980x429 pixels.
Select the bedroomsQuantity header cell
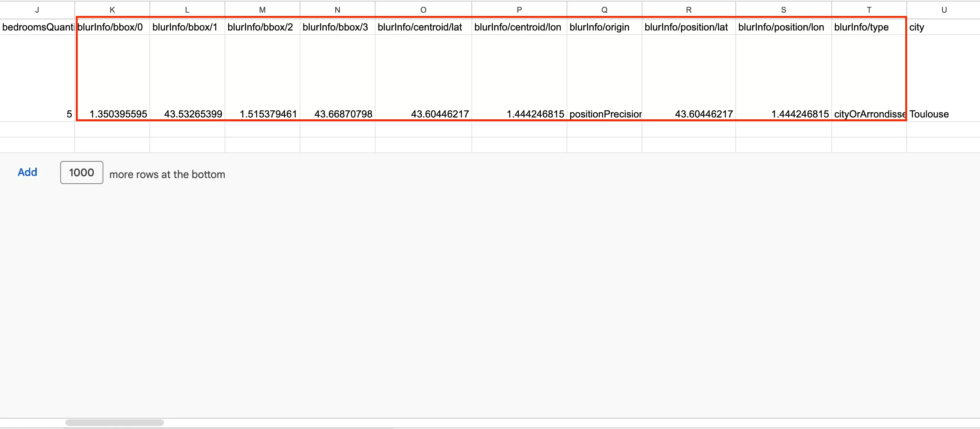(37, 27)
